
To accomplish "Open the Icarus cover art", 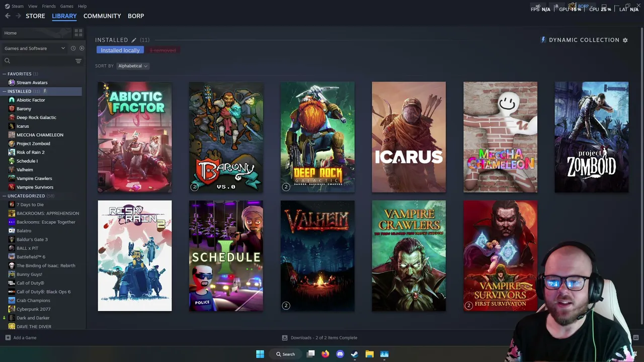I will 409,137.
